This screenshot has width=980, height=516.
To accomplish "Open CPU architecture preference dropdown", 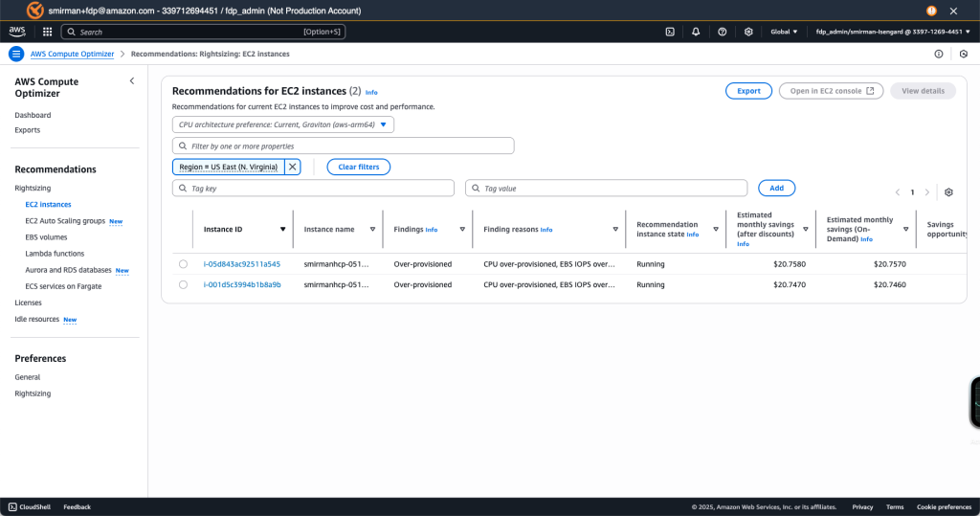I will pos(283,124).
